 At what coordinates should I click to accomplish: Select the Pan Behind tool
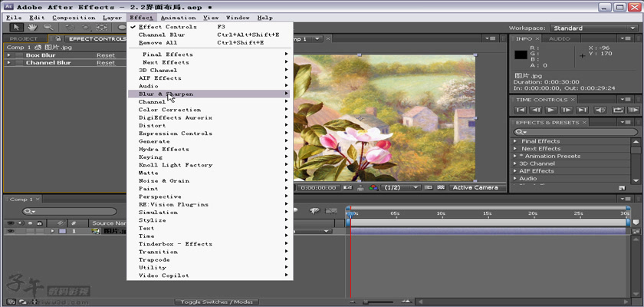click(102, 28)
